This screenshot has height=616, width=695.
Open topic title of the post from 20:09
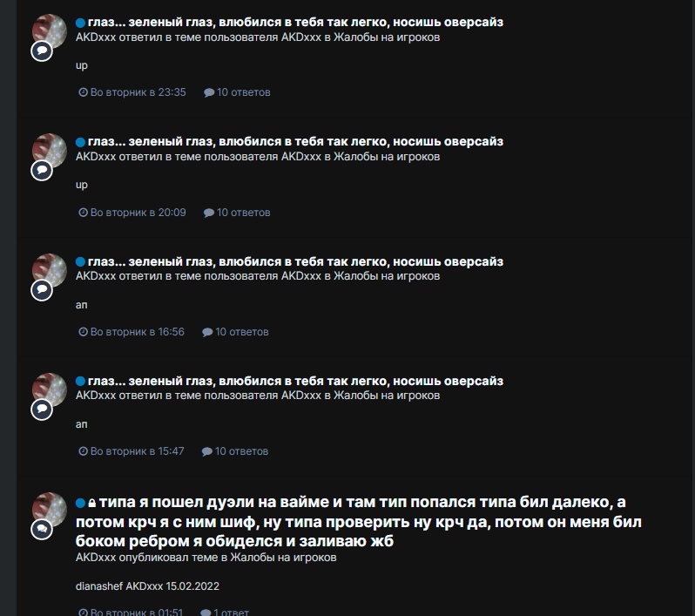pos(295,141)
